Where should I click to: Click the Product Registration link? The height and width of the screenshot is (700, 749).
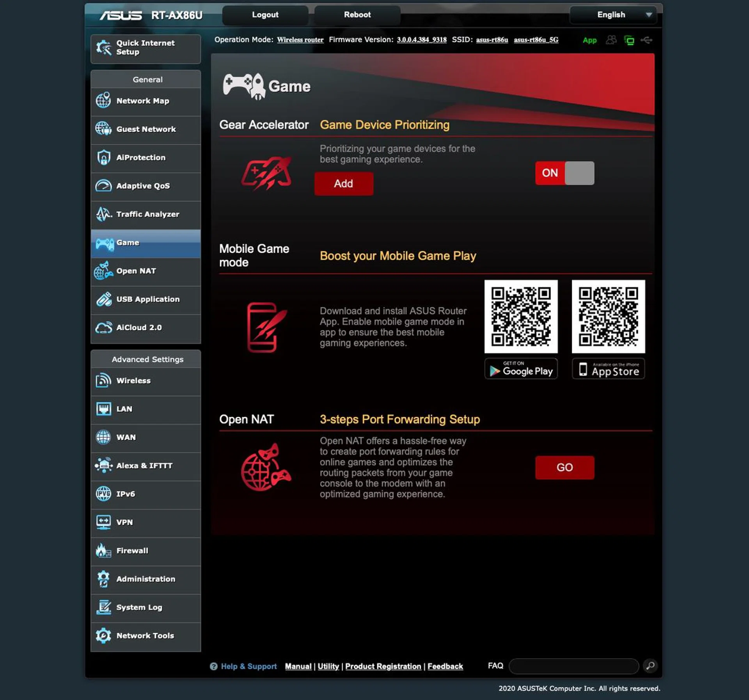(x=383, y=666)
